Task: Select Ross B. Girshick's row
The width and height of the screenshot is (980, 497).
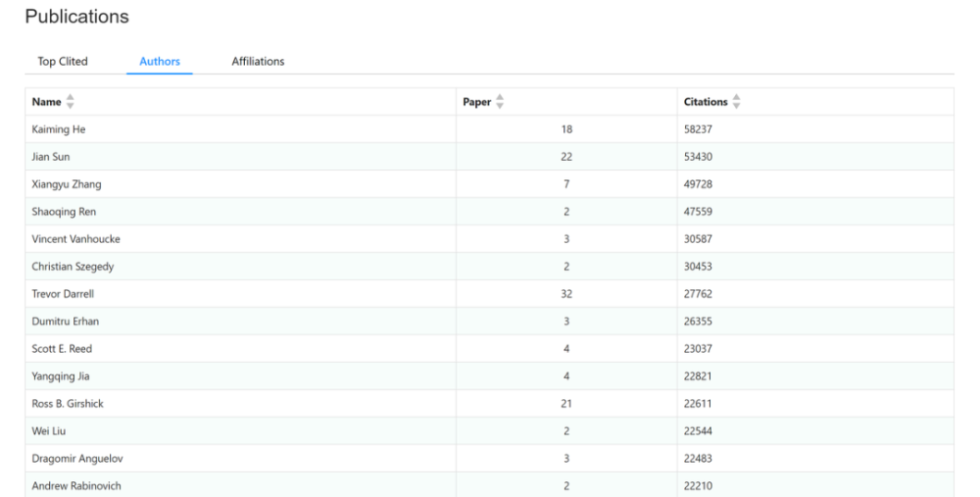Action: coord(68,404)
